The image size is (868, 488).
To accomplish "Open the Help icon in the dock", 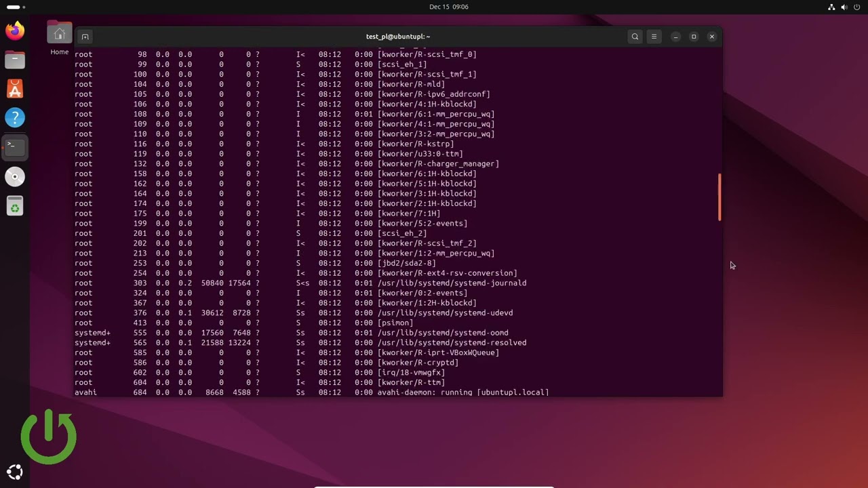I will click(x=15, y=118).
